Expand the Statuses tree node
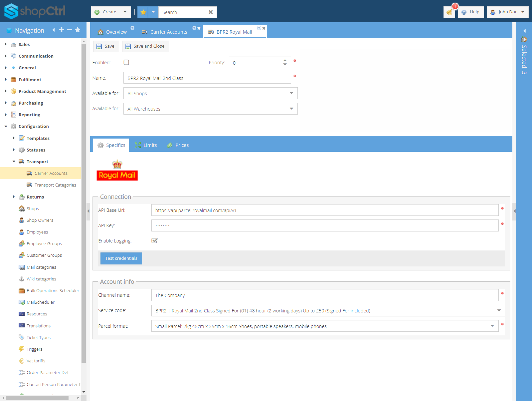532x401 pixels. (14, 150)
